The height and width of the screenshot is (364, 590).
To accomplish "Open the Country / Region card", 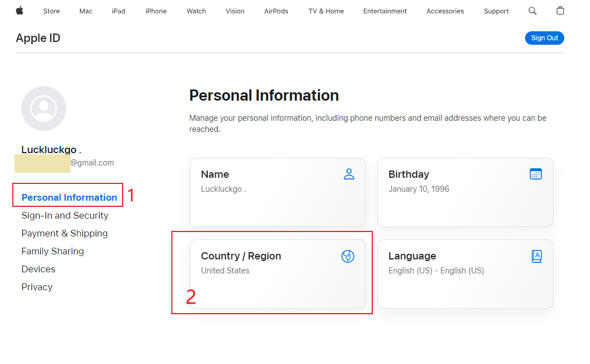I will coord(278,274).
